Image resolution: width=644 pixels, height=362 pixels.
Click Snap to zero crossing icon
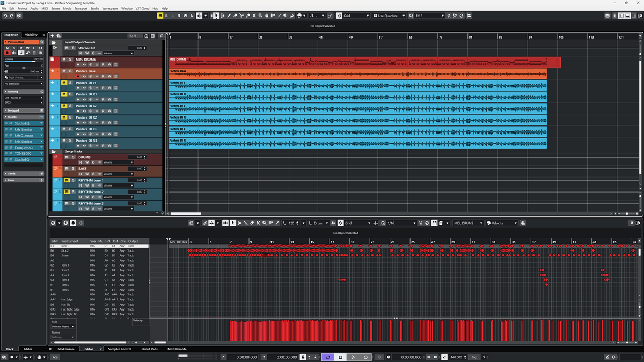pyautogui.click(x=330, y=16)
